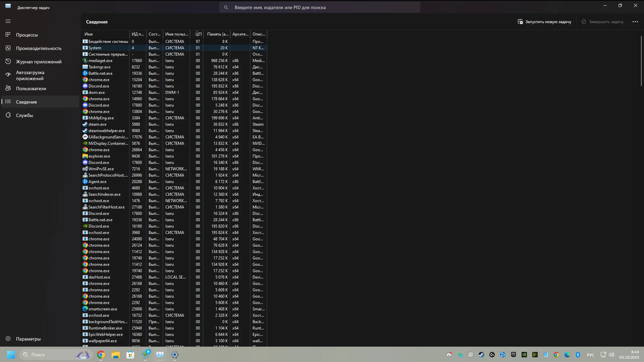Sort by Memory column header
644x362 pixels.
pos(217,34)
